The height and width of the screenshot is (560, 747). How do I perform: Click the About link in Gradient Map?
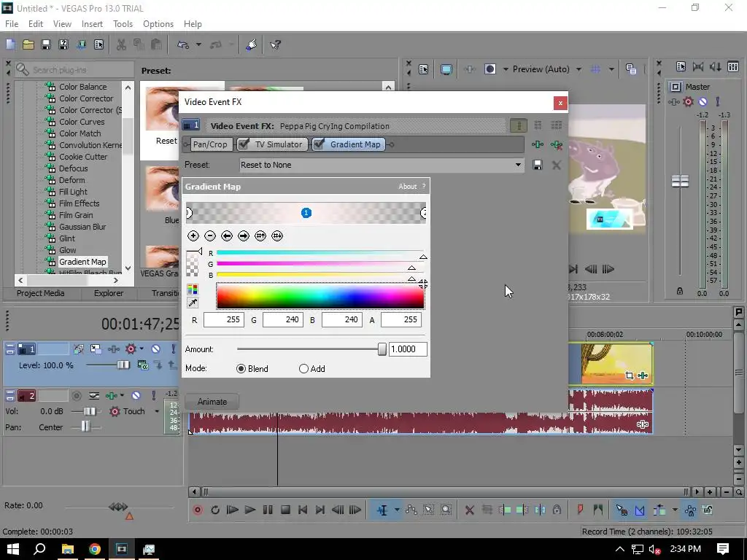point(407,187)
